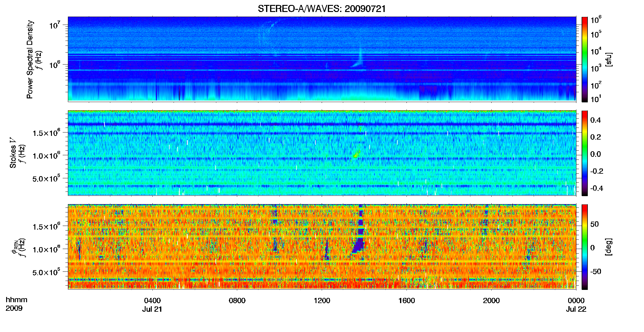
Task: Click the large blue burst patch in φ RTN panel
Action: point(359,245)
